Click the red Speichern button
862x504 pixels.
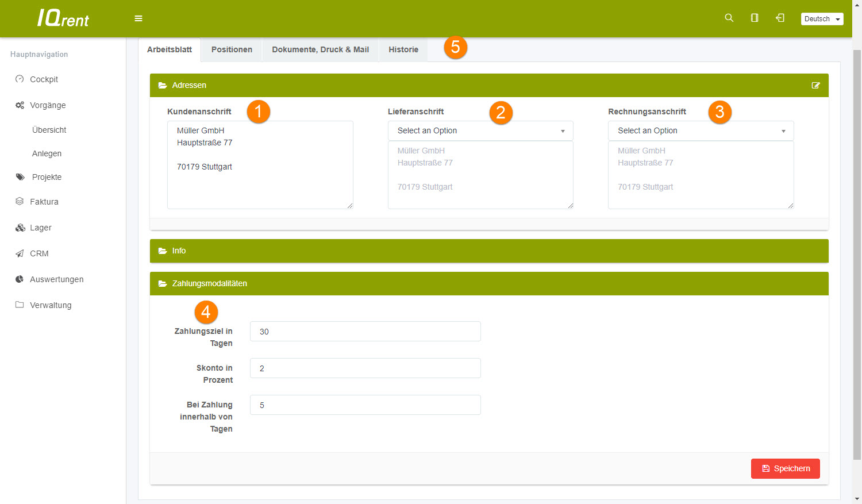785,468
